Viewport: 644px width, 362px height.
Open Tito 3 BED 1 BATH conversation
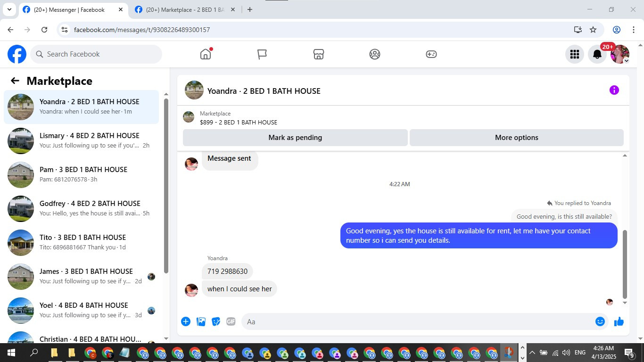[x=82, y=243]
